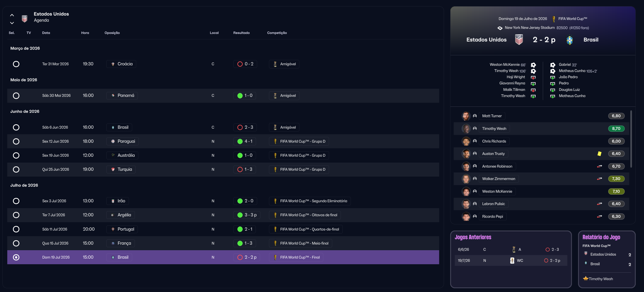
Task: Click the gold star icon beside Timothy Weah in report
Action: [x=586, y=279]
